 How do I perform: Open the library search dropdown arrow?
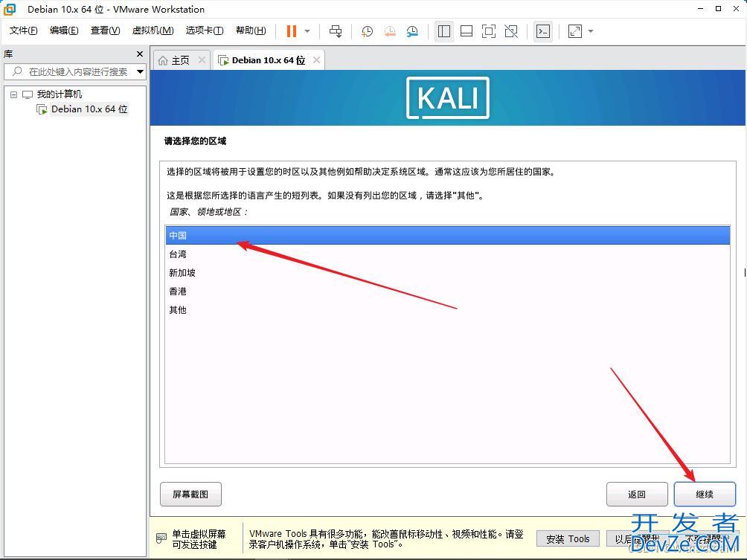140,72
